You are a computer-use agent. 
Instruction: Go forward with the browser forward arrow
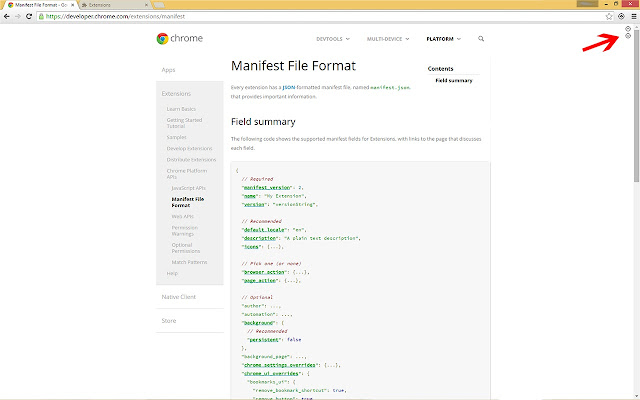point(18,16)
